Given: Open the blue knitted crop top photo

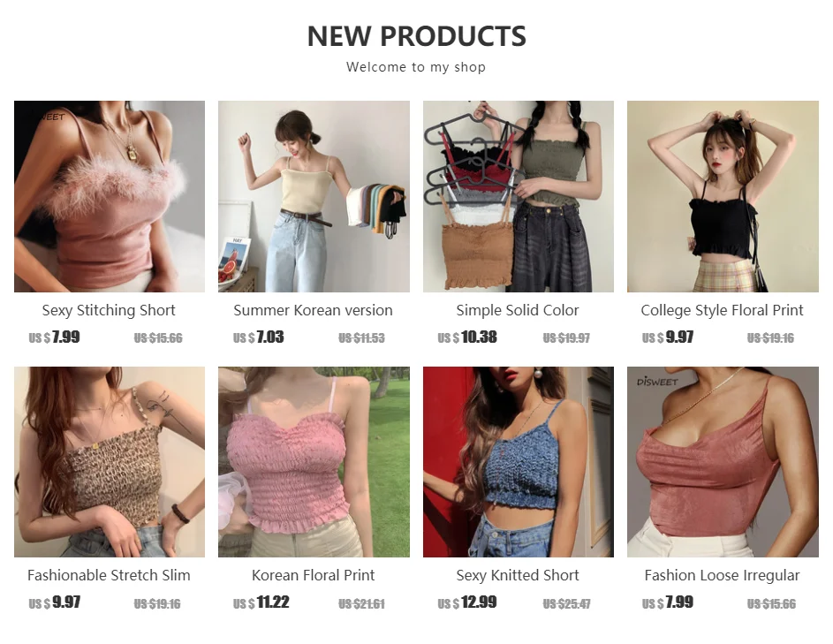Looking at the screenshot, I should pos(519,462).
